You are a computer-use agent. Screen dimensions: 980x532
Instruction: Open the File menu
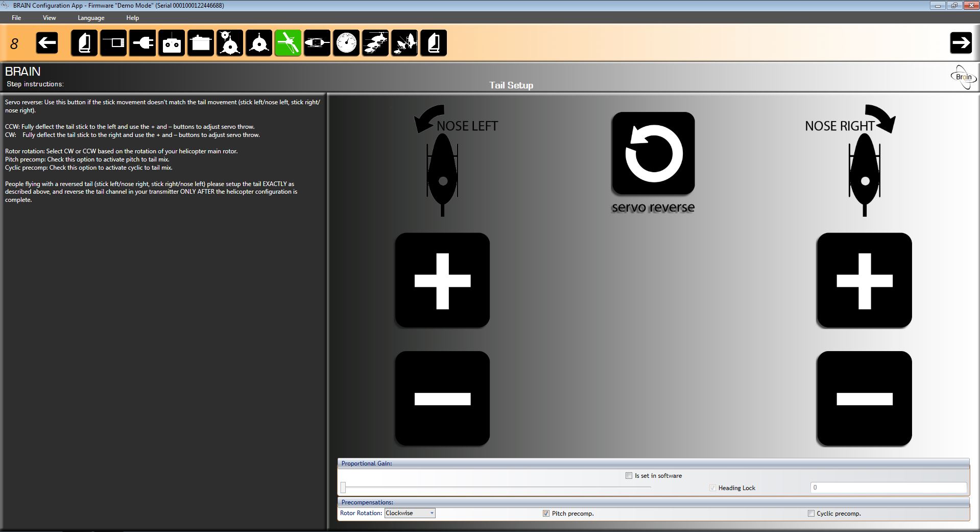point(16,18)
